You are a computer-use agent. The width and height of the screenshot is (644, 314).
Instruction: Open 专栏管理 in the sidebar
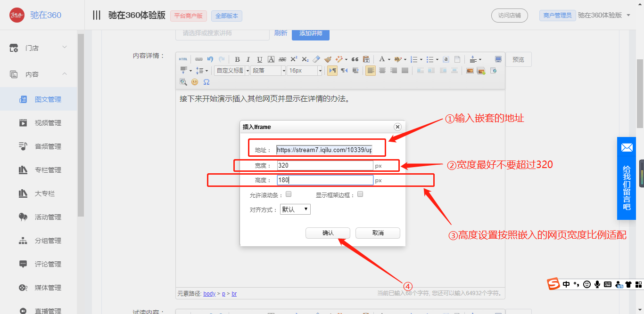[x=39, y=170]
